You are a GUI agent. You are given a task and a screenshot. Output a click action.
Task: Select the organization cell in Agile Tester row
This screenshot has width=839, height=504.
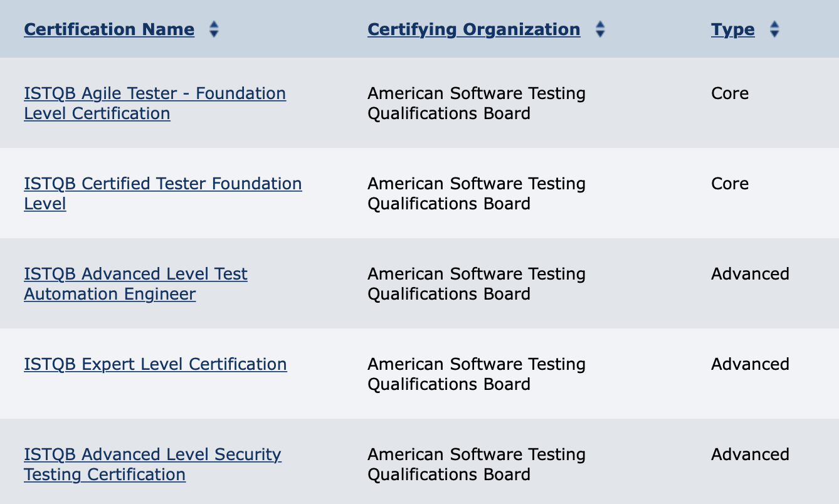pyautogui.click(x=477, y=103)
